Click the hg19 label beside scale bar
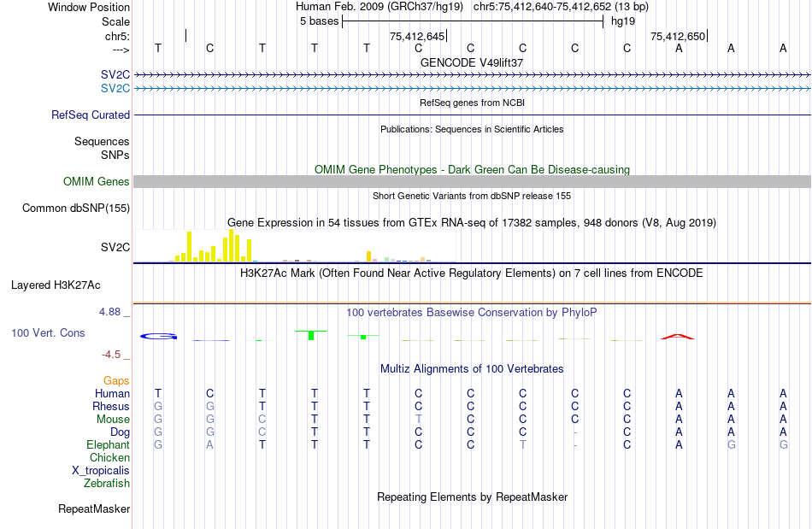The height and width of the screenshot is (529, 812). (623, 21)
